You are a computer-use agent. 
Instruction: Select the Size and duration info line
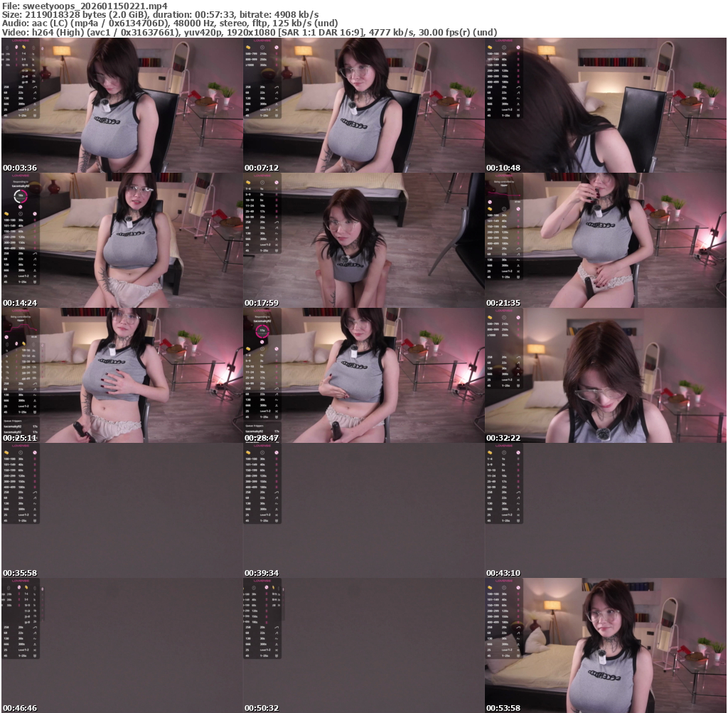(160, 15)
